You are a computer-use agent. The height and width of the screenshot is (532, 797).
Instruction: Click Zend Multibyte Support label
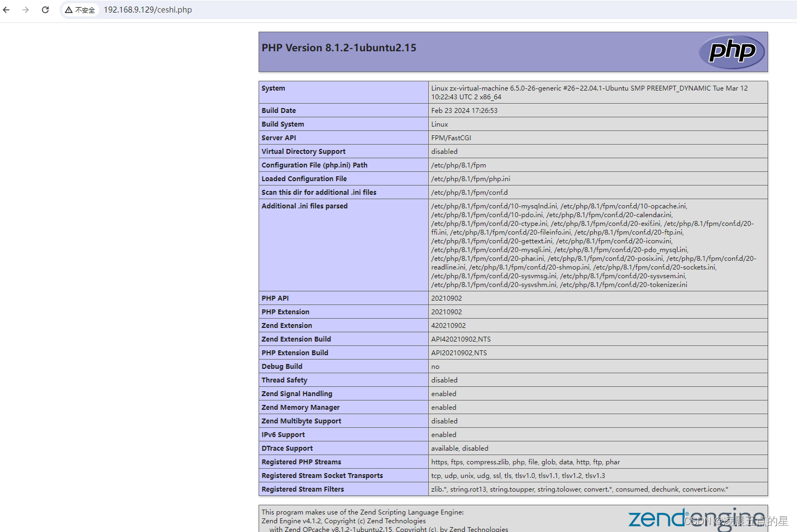(301, 421)
